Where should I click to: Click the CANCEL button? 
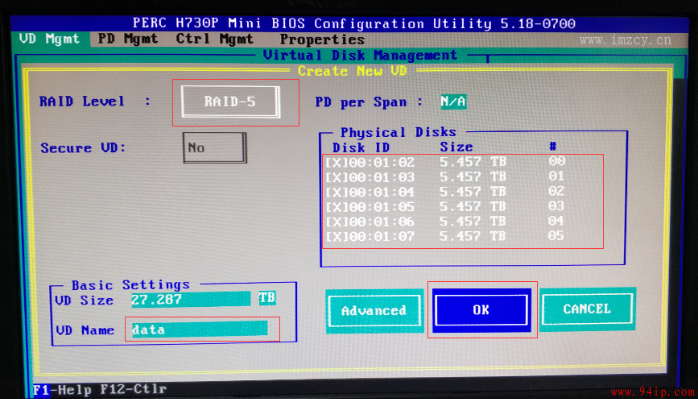click(x=587, y=309)
